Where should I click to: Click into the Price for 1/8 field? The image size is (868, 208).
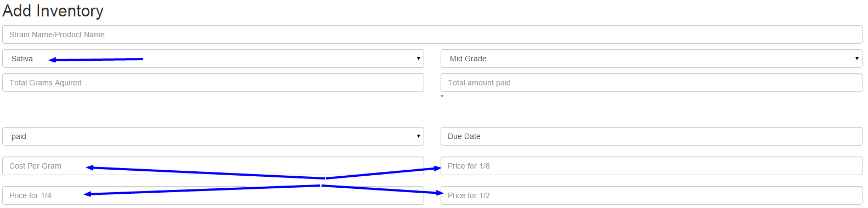click(651, 166)
